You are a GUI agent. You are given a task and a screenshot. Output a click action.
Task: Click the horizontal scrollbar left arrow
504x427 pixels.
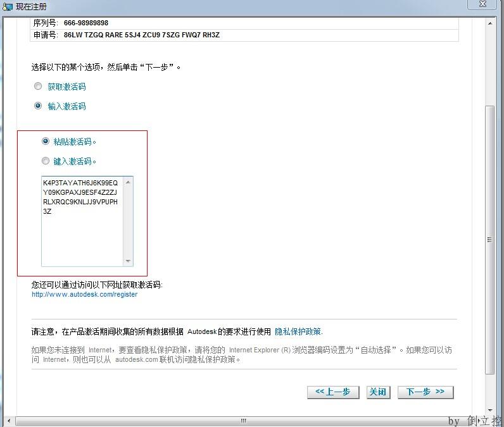tap(9, 421)
